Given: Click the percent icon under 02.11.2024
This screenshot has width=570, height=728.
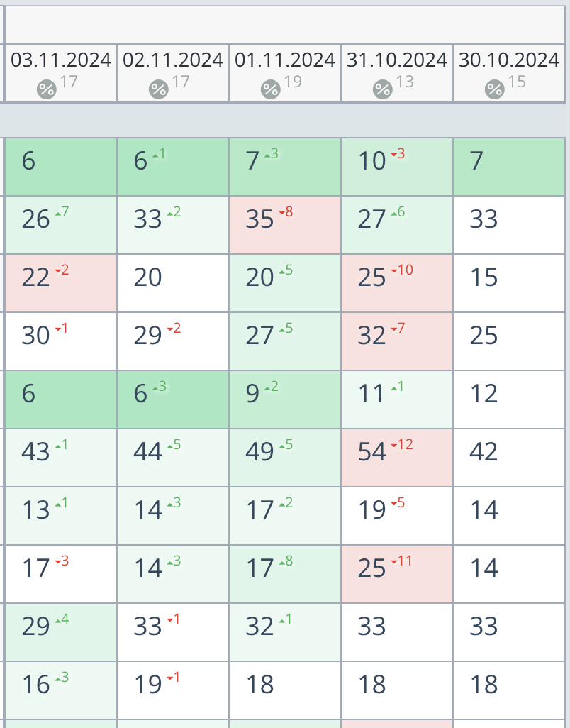Looking at the screenshot, I should tap(159, 89).
